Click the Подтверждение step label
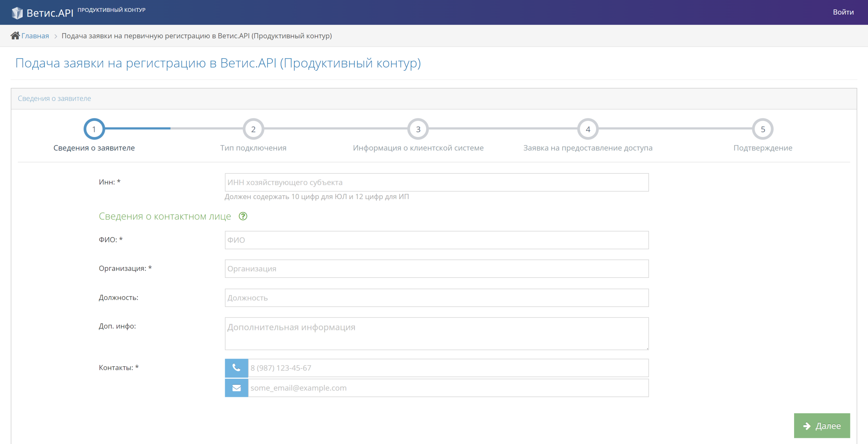Viewport: 868px width, 444px height. click(763, 148)
